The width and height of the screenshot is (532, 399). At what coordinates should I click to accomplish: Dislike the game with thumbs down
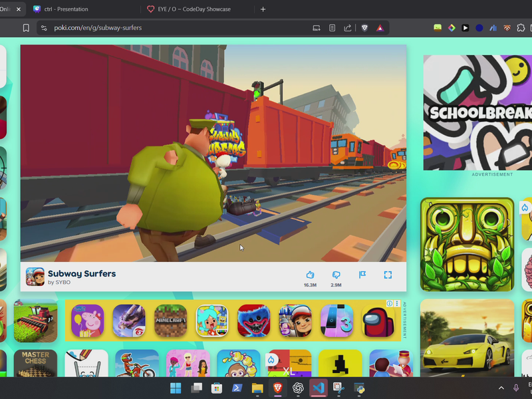pyautogui.click(x=336, y=275)
